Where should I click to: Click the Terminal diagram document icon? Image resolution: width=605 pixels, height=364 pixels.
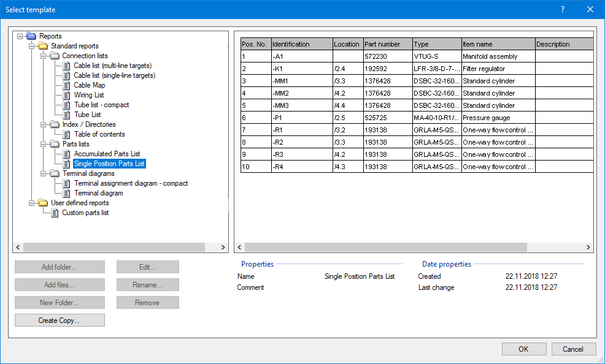pyautogui.click(x=66, y=193)
